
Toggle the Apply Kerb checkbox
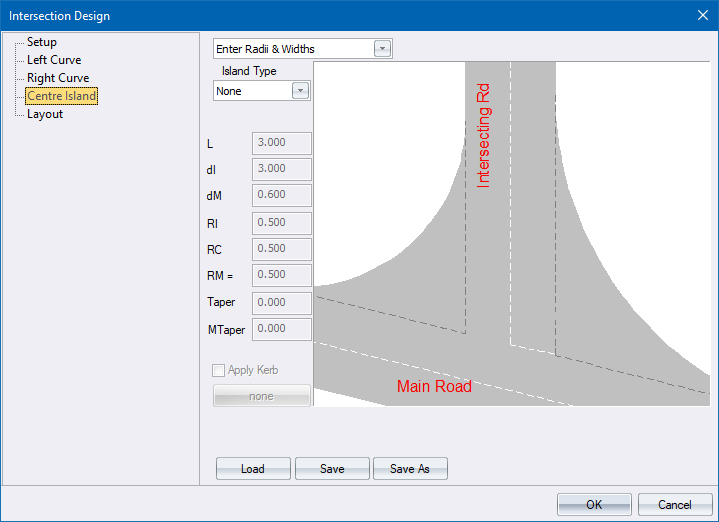219,370
